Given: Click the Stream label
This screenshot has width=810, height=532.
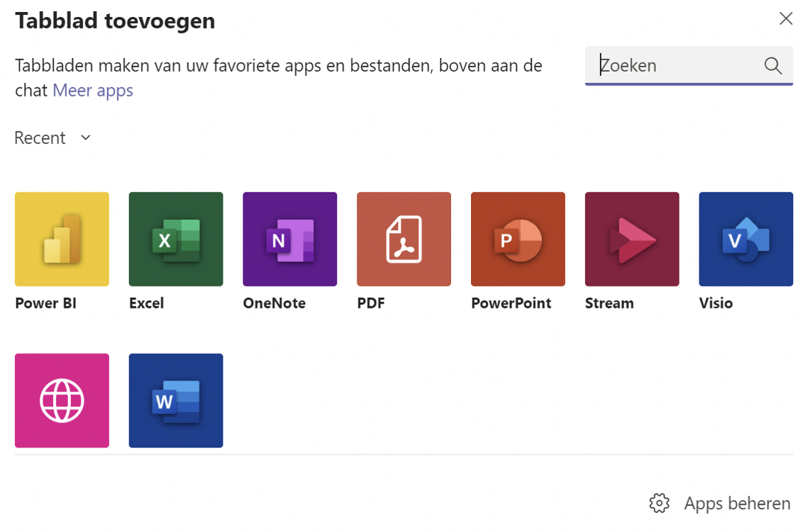Looking at the screenshot, I should pos(609,303).
